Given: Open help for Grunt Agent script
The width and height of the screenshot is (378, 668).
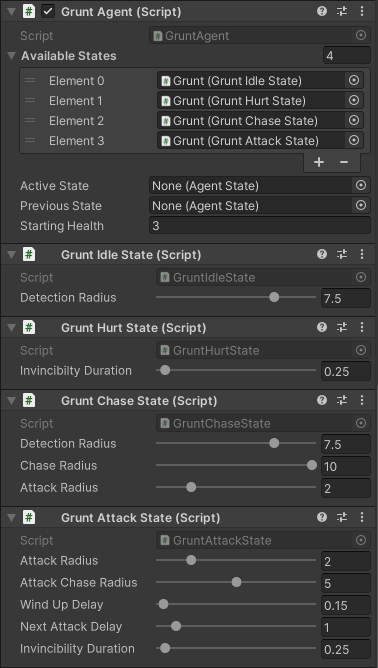Looking at the screenshot, I should pyautogui.click(x=322, y=12).
